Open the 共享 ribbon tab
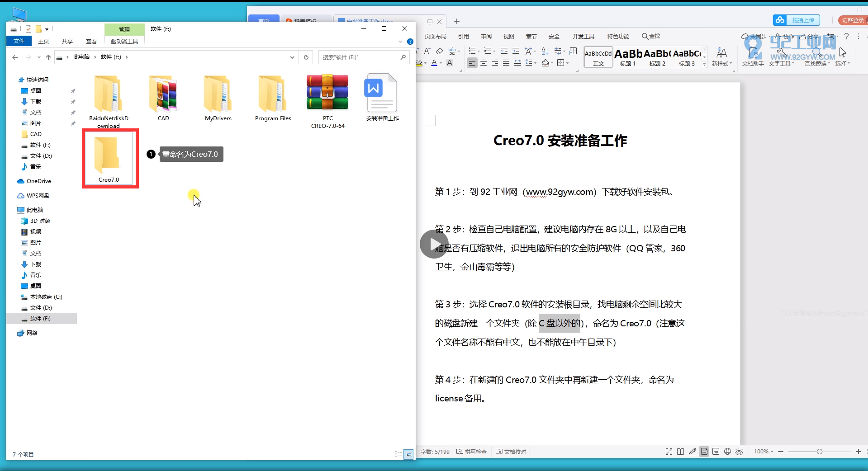The image size is (868, 471). pyautogui.click(x=67, y=41)
